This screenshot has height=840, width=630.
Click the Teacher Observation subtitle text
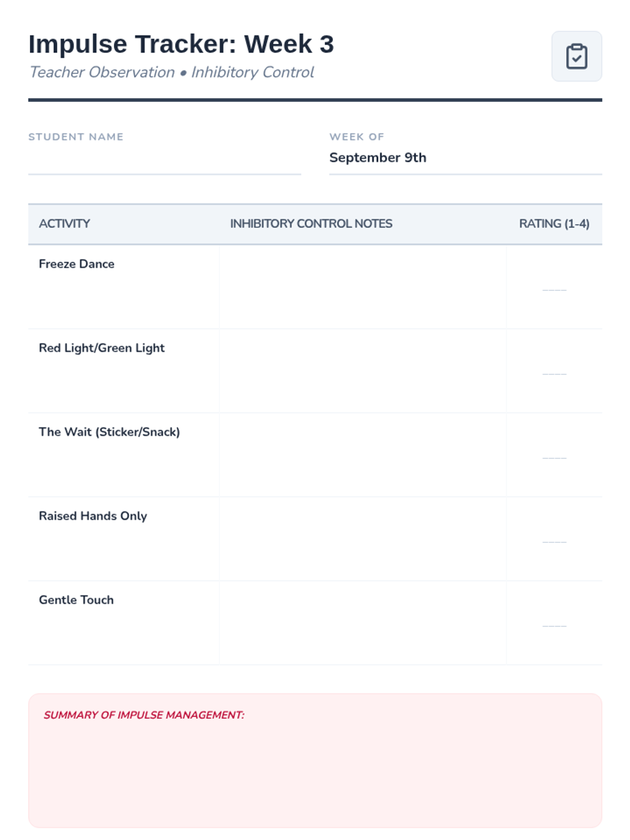102,72
